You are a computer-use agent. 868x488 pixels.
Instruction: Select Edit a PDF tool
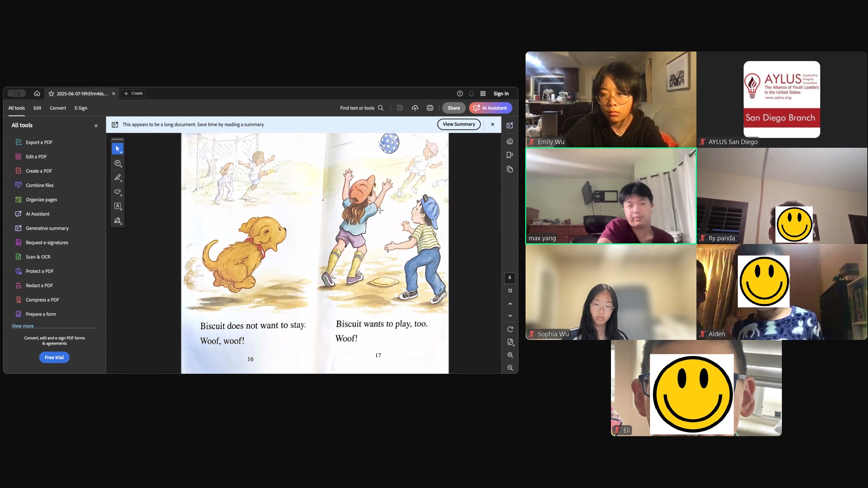point(36,157)
